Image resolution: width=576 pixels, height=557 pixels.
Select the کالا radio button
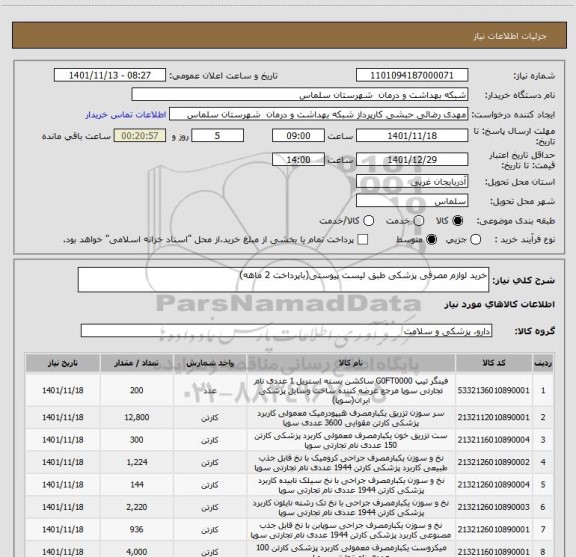pyautogui.click(x=458, y=220)
